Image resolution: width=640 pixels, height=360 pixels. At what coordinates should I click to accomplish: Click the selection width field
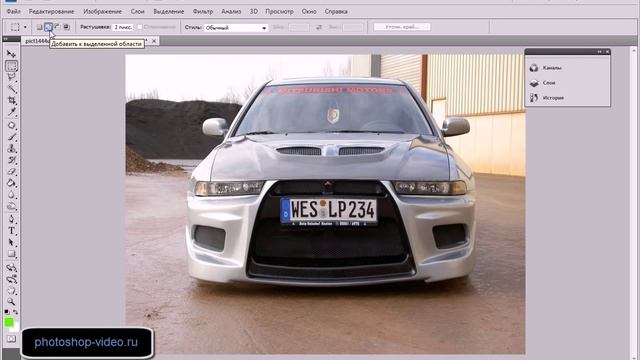click(298, 27)
